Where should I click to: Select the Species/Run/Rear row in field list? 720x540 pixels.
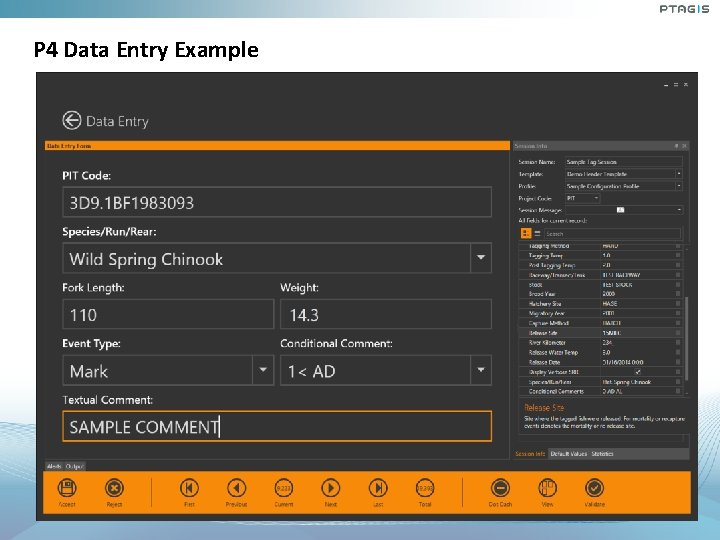click(x=600, y=382)
